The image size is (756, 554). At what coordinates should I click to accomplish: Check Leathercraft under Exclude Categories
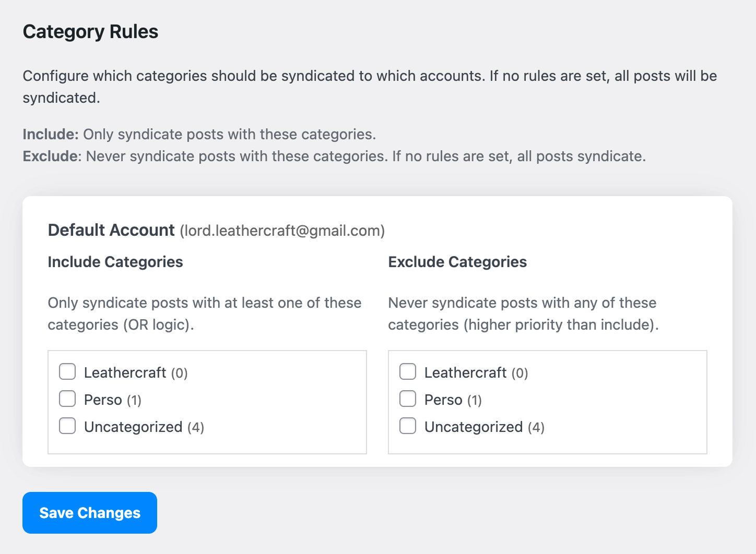coord(408,372)
